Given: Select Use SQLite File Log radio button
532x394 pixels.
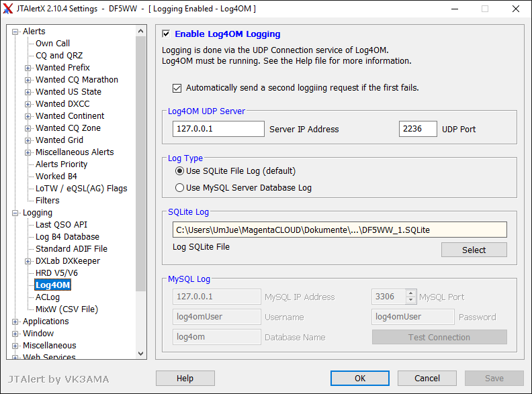Looking at the screenshot, I should tap(179, 171).
